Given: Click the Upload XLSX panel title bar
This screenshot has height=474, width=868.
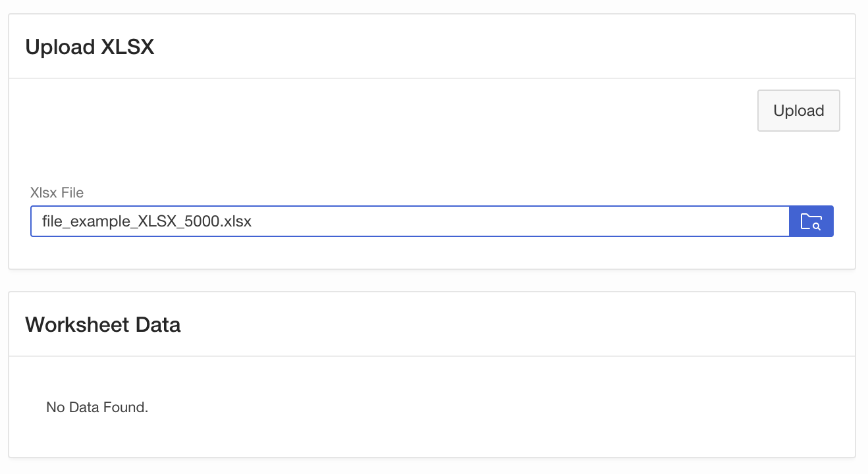Looking at the screenshot, I should click(x=431, y=47).
